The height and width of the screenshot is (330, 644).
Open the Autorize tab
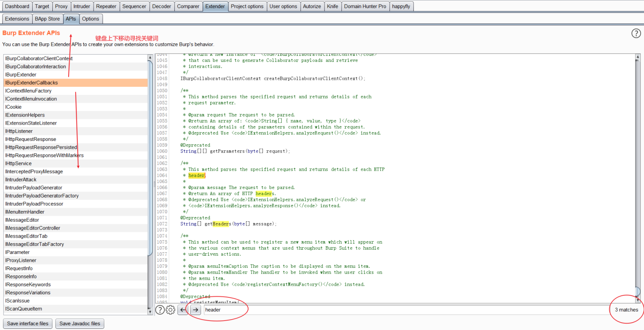pyautogui.click(x=312, y=6)
